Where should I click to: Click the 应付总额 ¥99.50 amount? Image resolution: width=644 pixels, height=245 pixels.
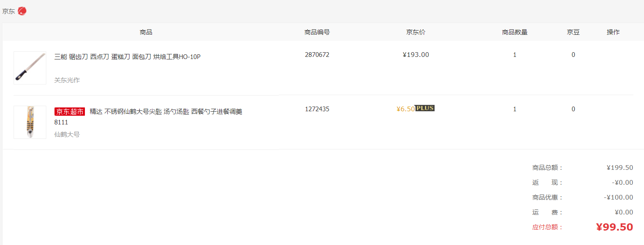point(614,227)
